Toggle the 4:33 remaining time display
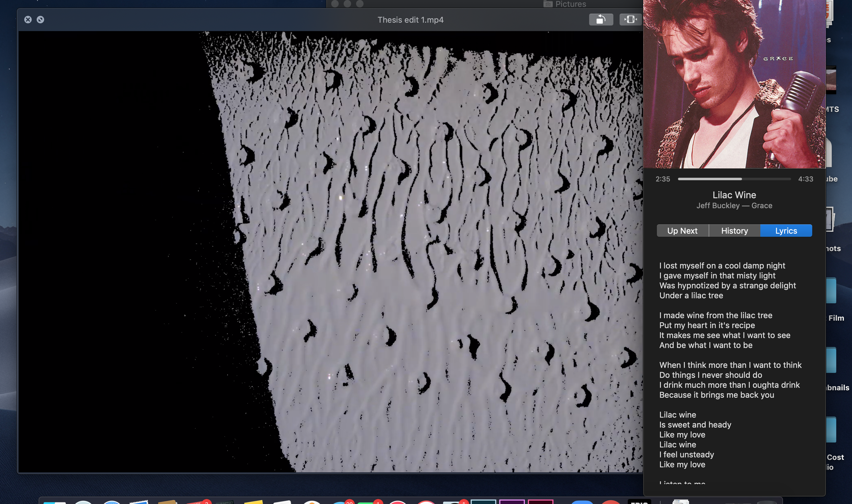 (805, 179)
